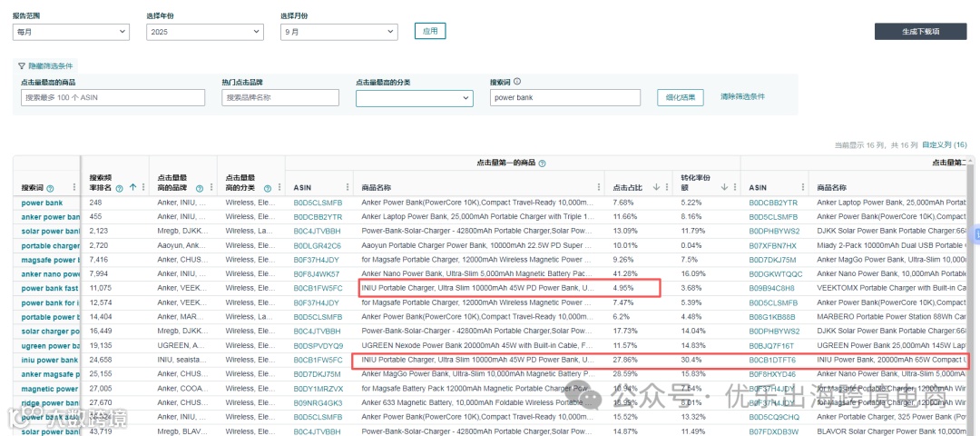This screenshot has height=436, width=980.
Task: Click the 生成下载项 button
Action: (921, 31)
